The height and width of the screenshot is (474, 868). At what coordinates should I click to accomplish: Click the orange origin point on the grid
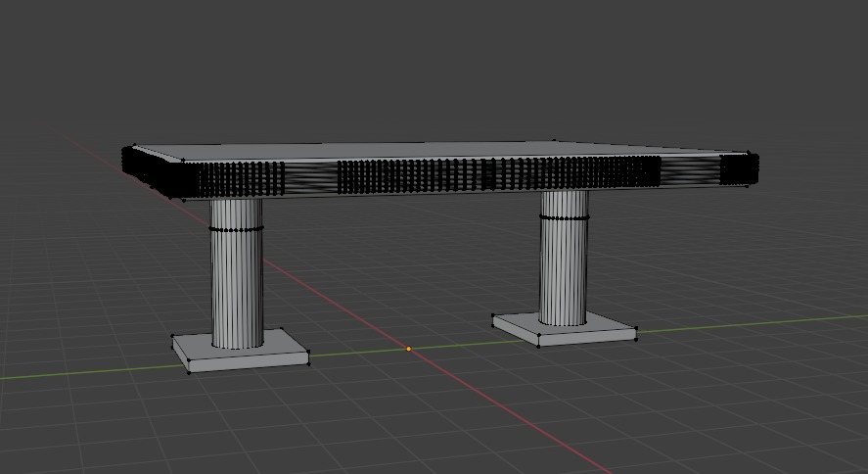tap(408, 349)
